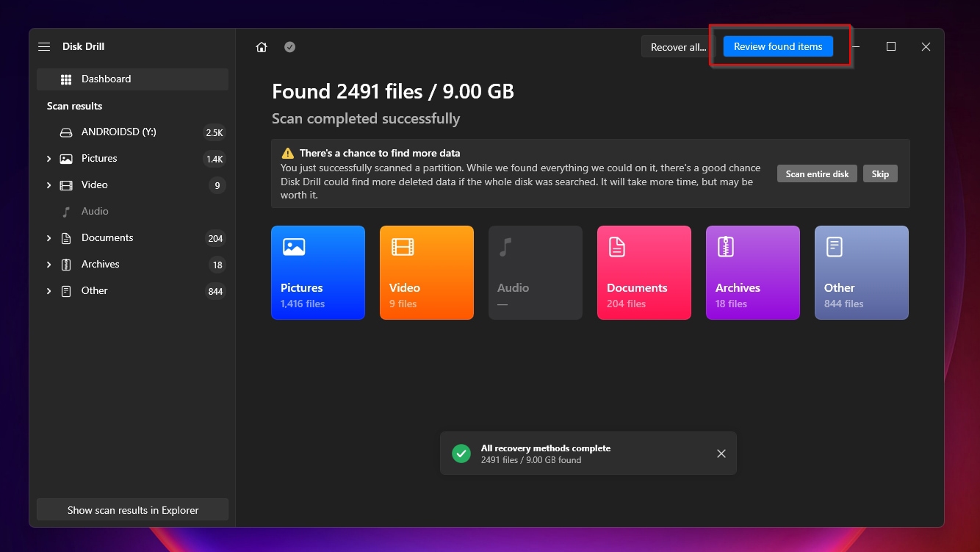This screenshot has height=552, width=980.
Task: Click the Other file icon in sidebar
Action: pyautogui.click(x=66, y=291)
